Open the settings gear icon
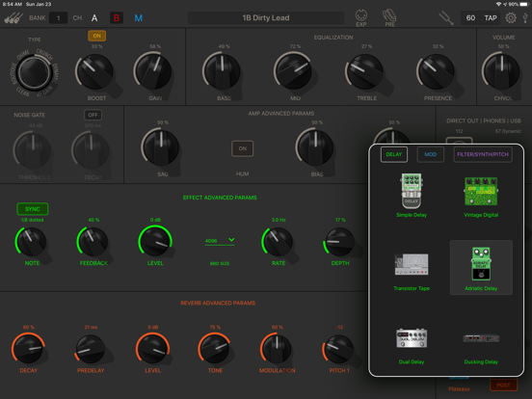This screenshot has height=399, width=532. click(511, 17)
